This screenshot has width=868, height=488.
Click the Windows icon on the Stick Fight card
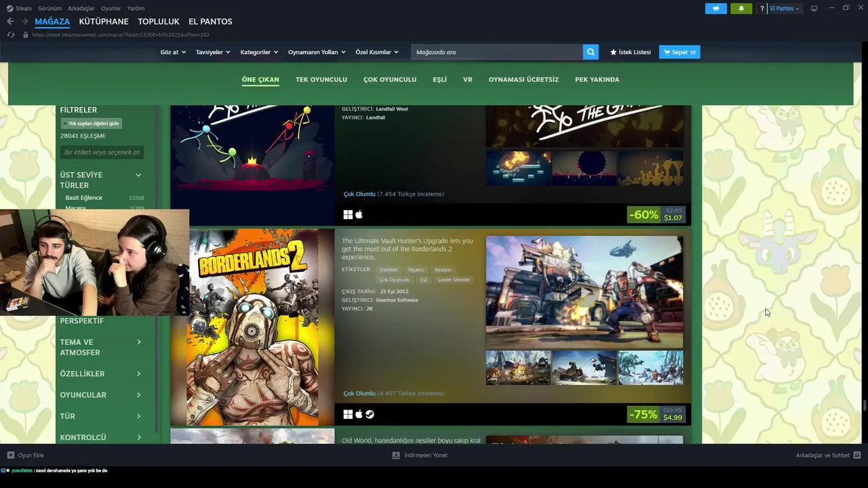click(x=348, y=215)
